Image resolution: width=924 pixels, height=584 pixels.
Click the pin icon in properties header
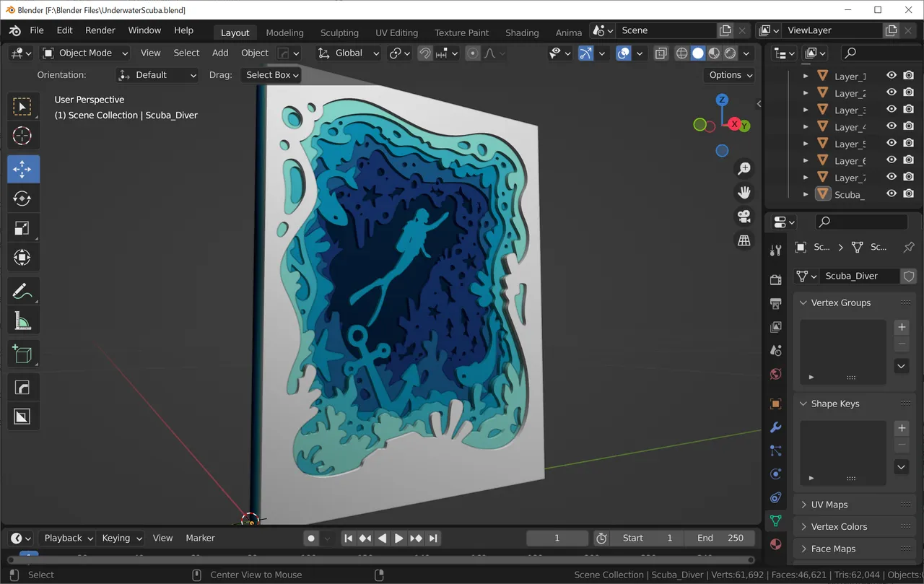[909, 247]
